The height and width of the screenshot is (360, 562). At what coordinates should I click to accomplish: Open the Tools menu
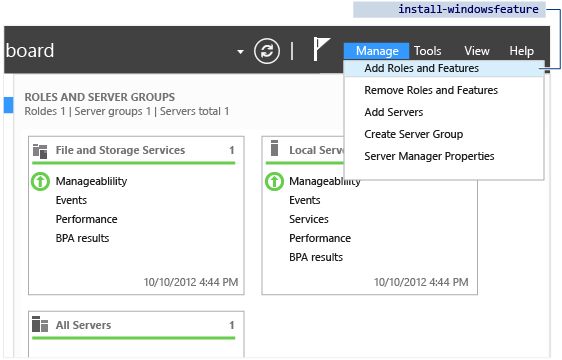pyautogui.click(x=428, y=51)
